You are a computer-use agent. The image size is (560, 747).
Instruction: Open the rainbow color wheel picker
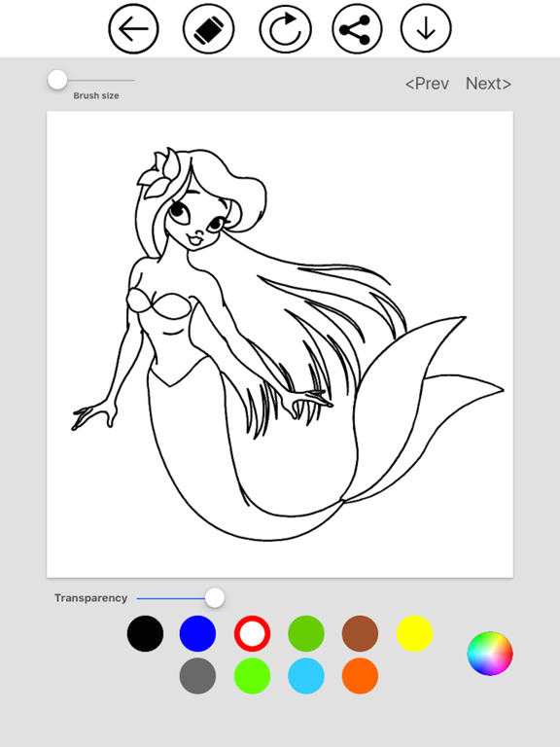coord(490,654)
